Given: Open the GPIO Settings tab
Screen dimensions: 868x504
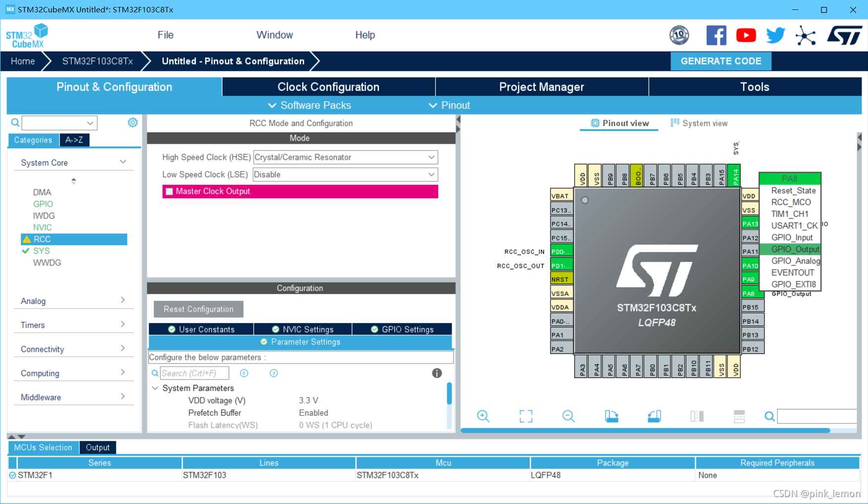Looking at the screenshot, I should click(x=402, y=329).
